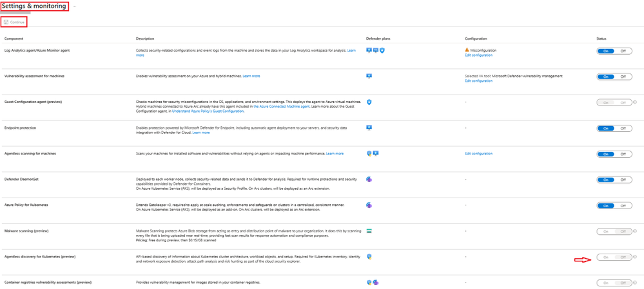Select Malware scanning (preview) component name
Screen dimensions: 644x289
coord(26,231)
